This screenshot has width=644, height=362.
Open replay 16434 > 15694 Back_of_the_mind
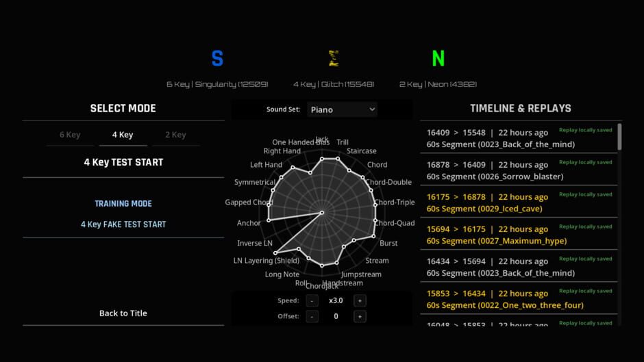tap(519, 267)
